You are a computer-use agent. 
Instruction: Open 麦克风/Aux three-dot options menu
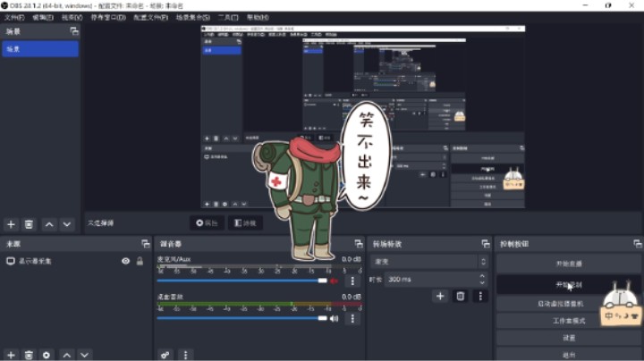click(x=352, y=281)
